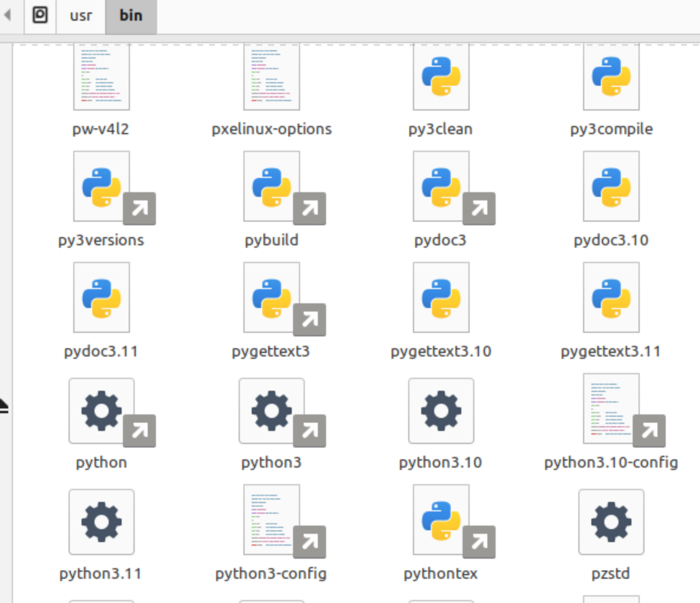700x603 pixels.
Task: Select the pydoc3.10 Python file icon
Action: 611,186
